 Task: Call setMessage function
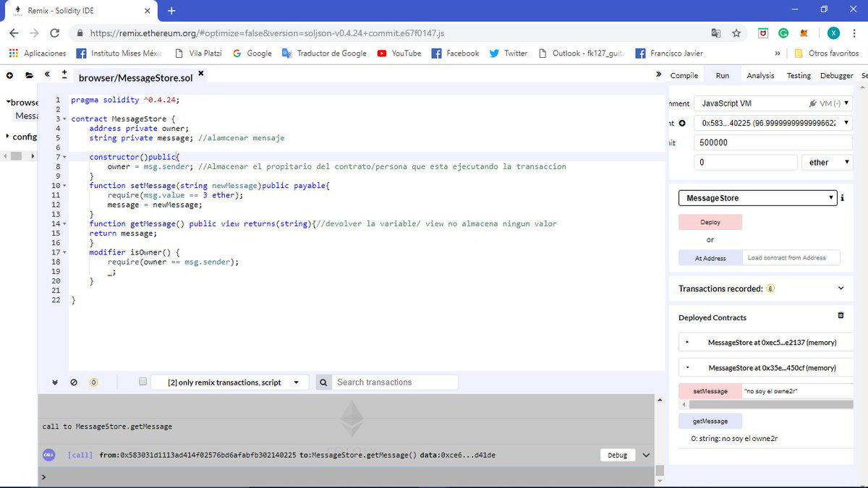coord(710,391)
